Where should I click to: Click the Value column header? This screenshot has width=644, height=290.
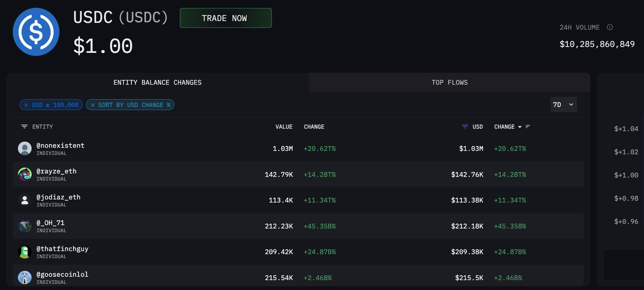coord(284,127)
